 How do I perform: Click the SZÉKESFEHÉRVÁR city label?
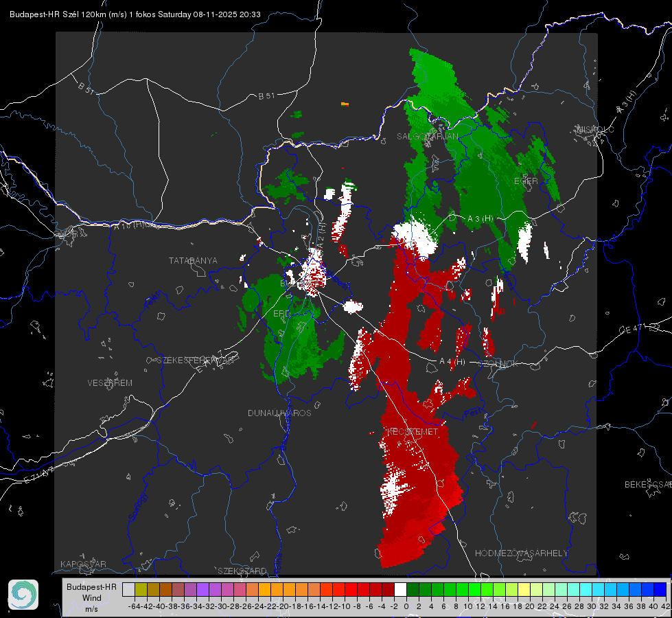coord(196,360)
